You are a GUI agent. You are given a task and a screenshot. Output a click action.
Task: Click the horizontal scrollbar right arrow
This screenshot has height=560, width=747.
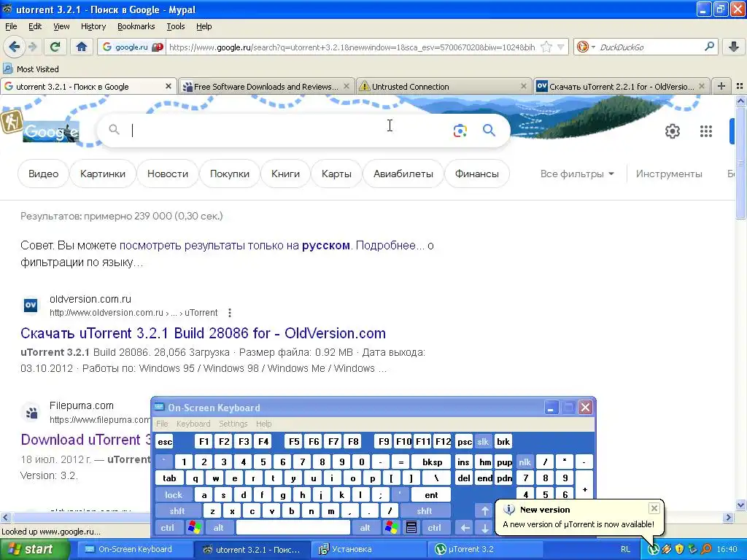(x=728, y=517)
